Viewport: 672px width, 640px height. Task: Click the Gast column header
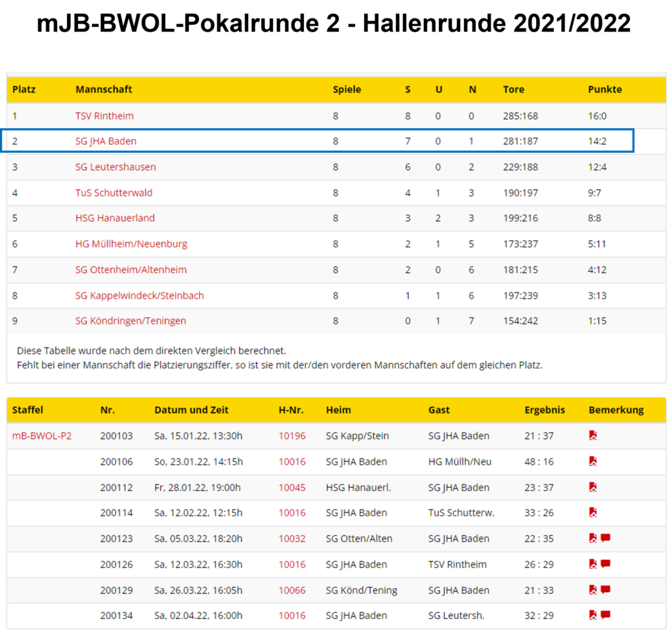tap(439, 410)
